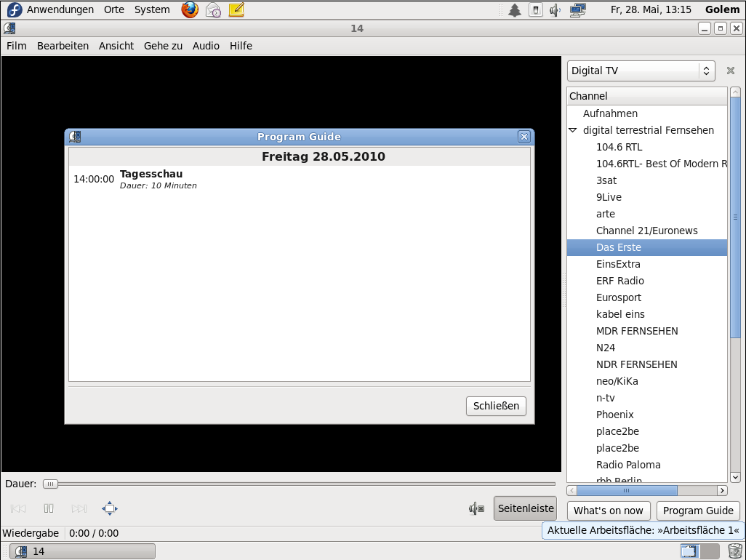Click the Program Guide sidebar button
746x560 pixels.
698,511
